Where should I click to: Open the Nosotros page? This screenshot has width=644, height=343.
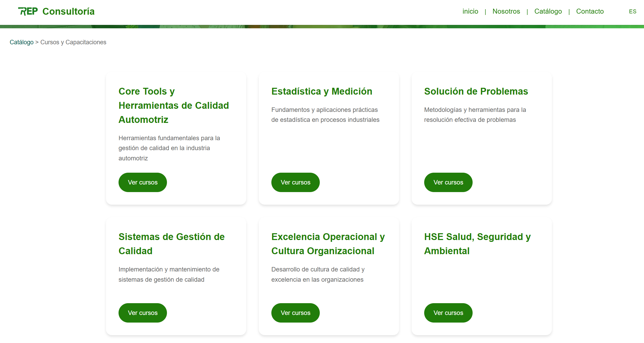[506, 11]
